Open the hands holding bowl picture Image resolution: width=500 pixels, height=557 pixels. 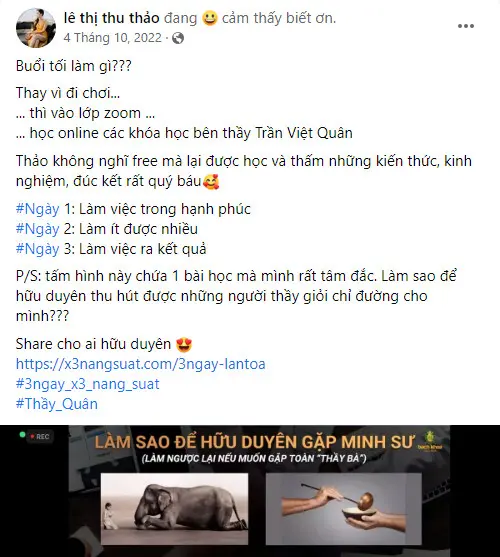[x=343, y=508]
